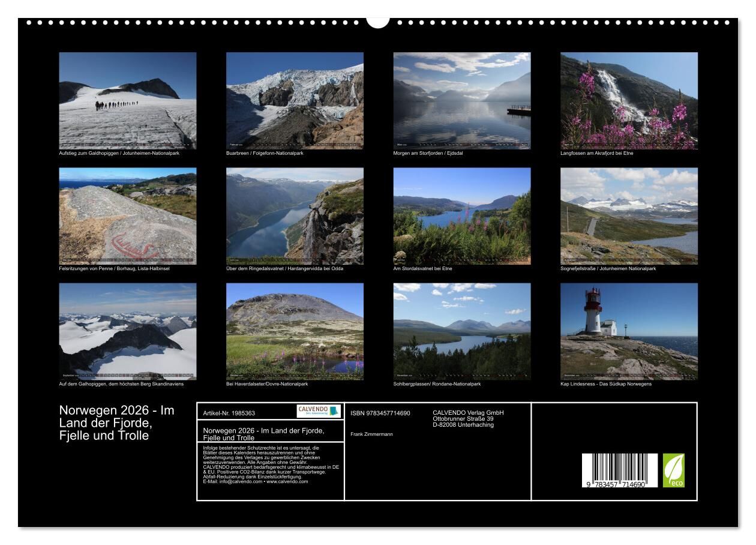
Task: Click the ISBN 9783457714690 text
Action: [x=380, y=413]
